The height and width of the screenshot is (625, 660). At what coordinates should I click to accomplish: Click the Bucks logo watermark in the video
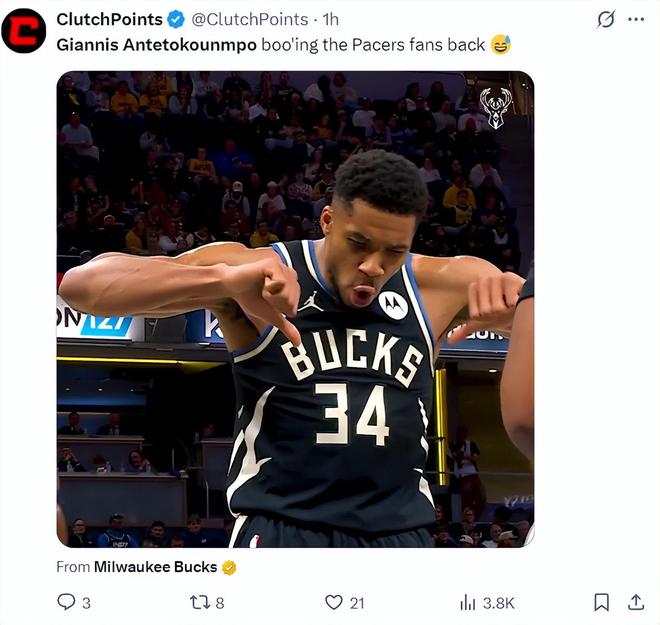point(495,107)
